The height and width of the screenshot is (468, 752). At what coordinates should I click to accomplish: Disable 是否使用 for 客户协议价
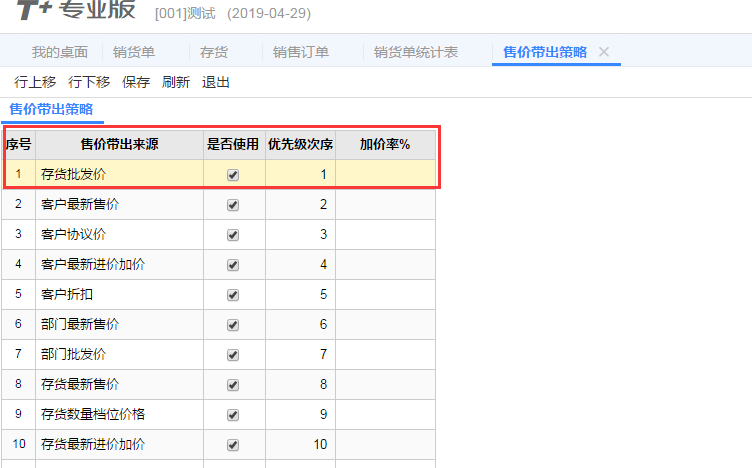(233, 234)
